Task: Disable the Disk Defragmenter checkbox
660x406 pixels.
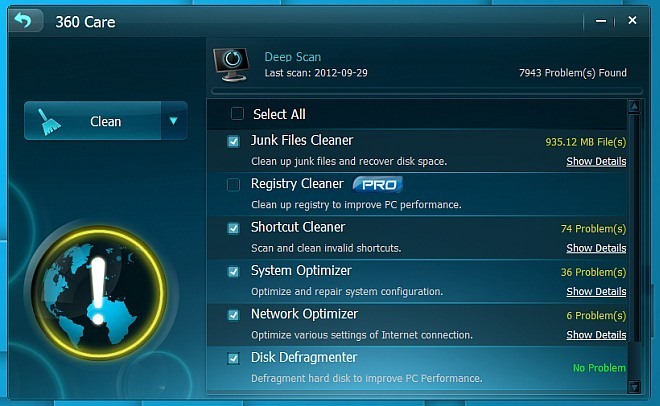Action: [x=233, y=358]
